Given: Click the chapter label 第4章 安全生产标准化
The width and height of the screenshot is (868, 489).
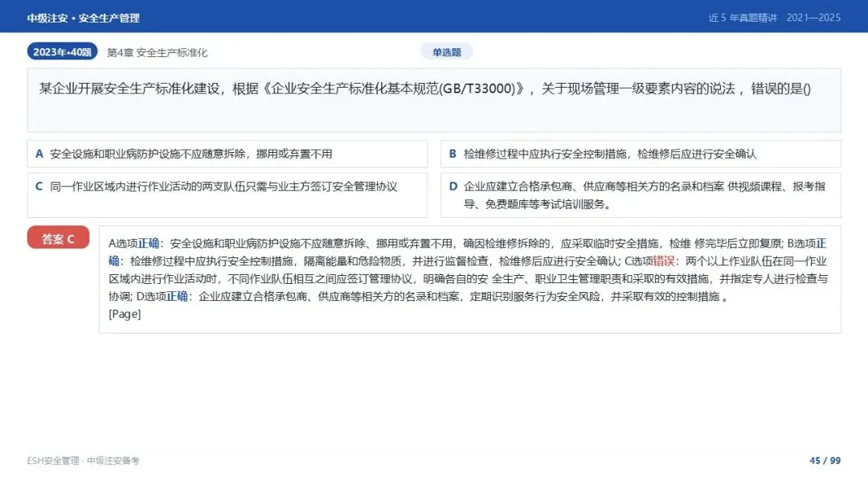Looking at the screenshot, I should pos(158,52).
